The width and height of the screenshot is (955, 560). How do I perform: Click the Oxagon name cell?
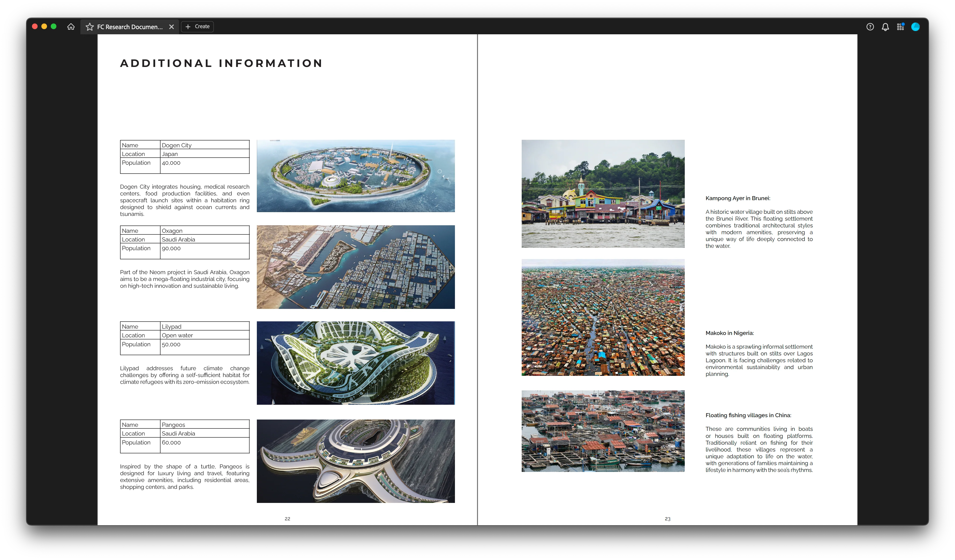pyautogui.click(x=205, y=231)
